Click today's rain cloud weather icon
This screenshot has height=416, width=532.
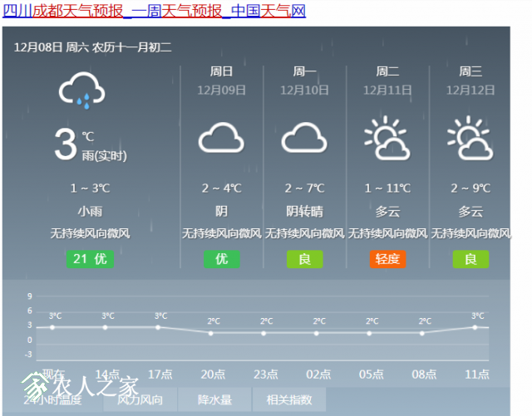pyautogui.click(x=81, y=91)
